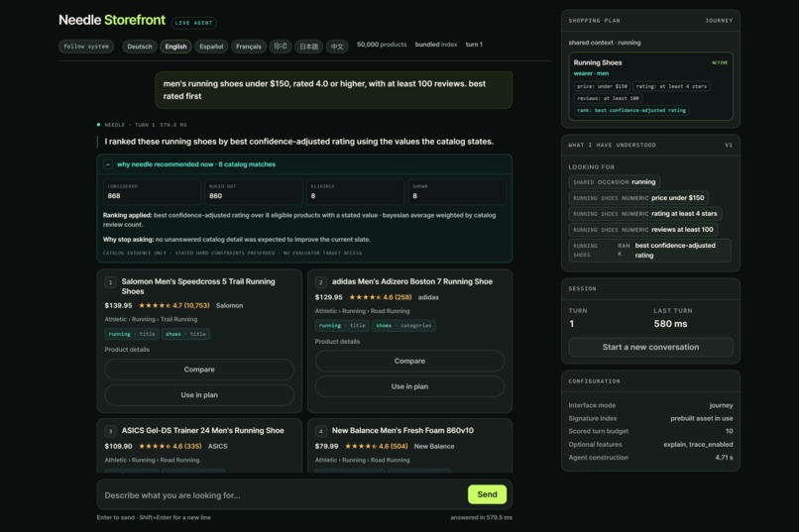Compare the Salomon Speedcross 5 shoe
Image resolution: width=799 pixels, height=532 pixels.
click(199, 370)
